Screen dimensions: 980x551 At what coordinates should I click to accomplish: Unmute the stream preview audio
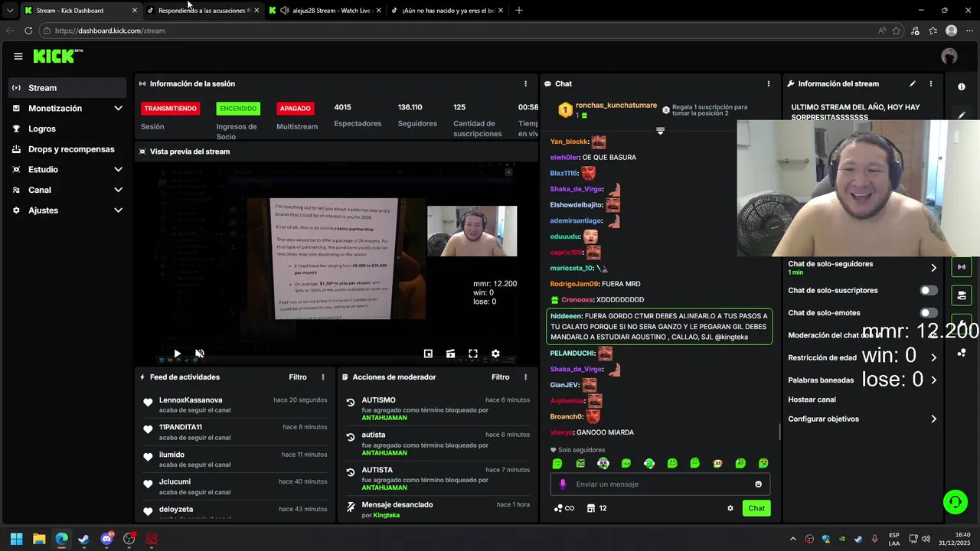point(199,354)
